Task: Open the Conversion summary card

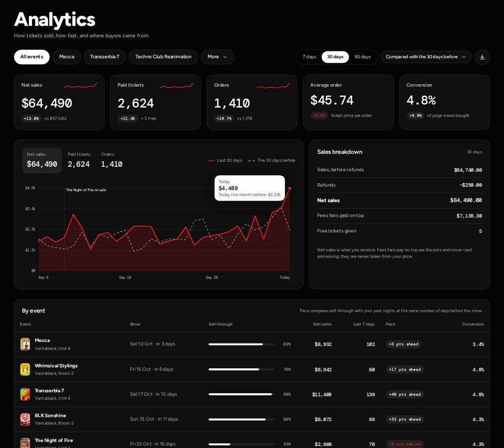Action: 445,102
